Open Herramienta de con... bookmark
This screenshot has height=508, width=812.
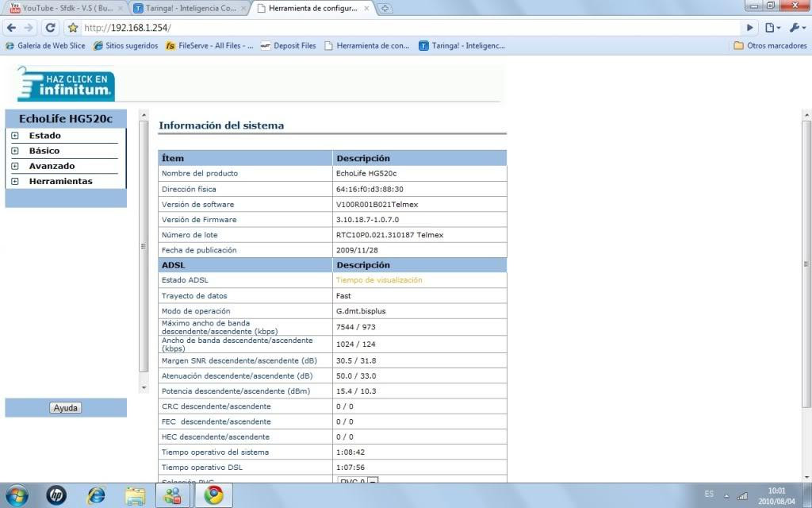coord(366,45)
